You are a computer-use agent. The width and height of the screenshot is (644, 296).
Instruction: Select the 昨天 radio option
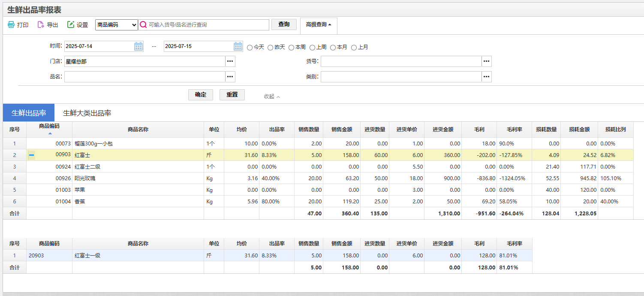tap(271, 48)
